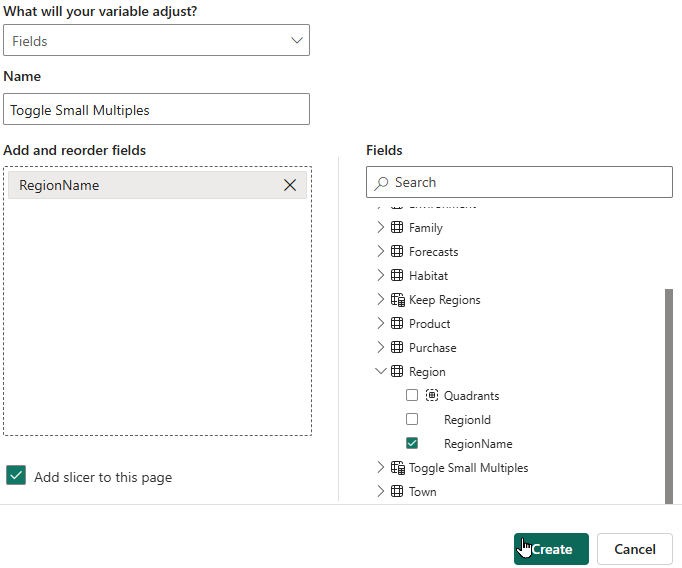Expand the Keep Regions table
The image size is (682, 568).
(381, 299)
